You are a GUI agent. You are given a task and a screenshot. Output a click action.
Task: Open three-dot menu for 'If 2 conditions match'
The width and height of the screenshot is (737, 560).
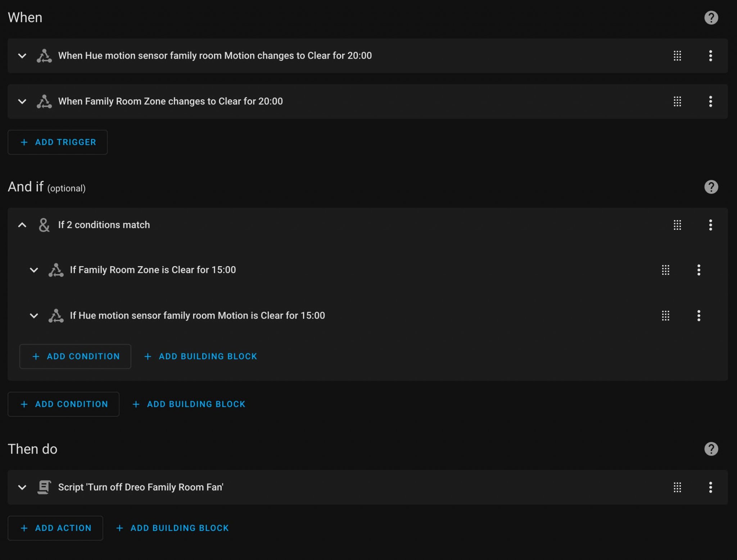710,225
